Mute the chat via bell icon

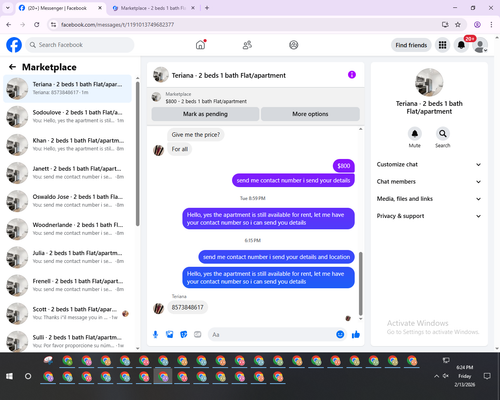click(414, 134)
